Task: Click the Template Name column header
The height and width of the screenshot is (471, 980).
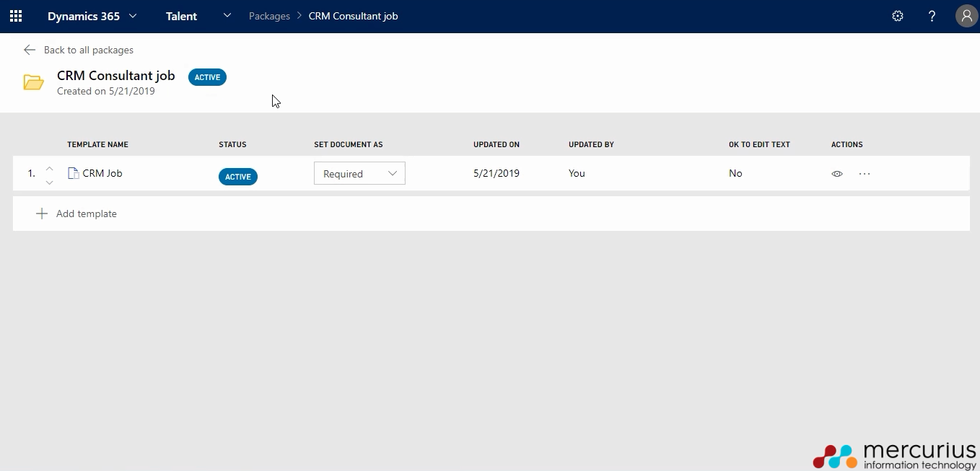Action: [97, 144]
